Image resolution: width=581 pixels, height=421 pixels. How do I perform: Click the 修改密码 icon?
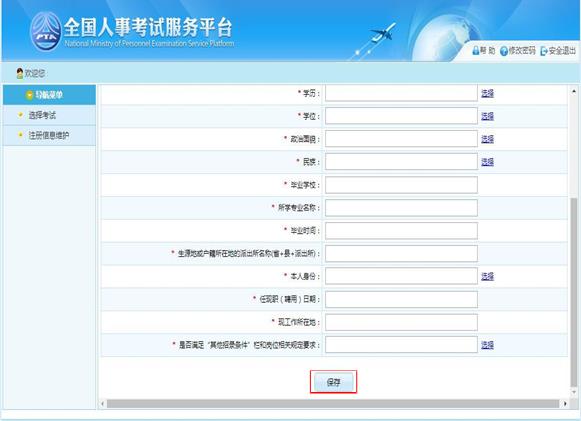[x=504, y=51]
